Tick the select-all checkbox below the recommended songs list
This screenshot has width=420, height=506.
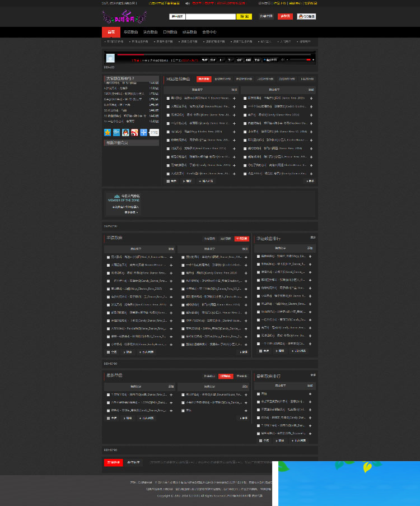(168, 181)
